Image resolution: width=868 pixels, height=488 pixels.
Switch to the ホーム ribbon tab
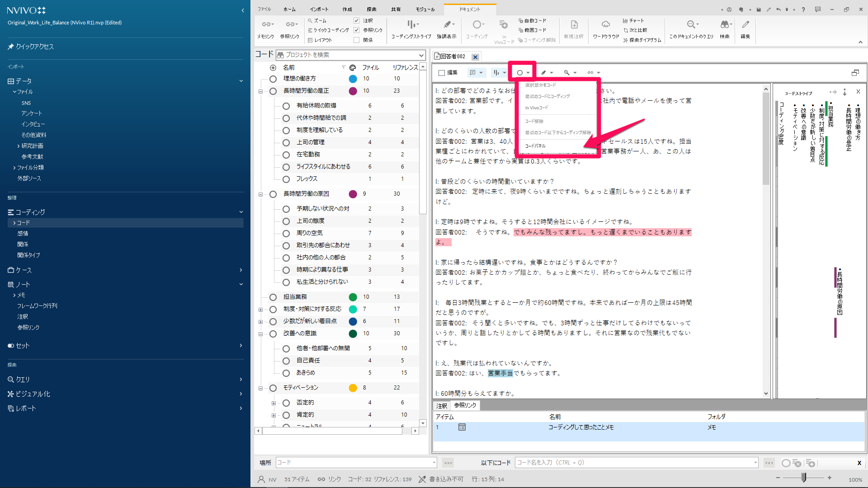(x=289, y=9)
